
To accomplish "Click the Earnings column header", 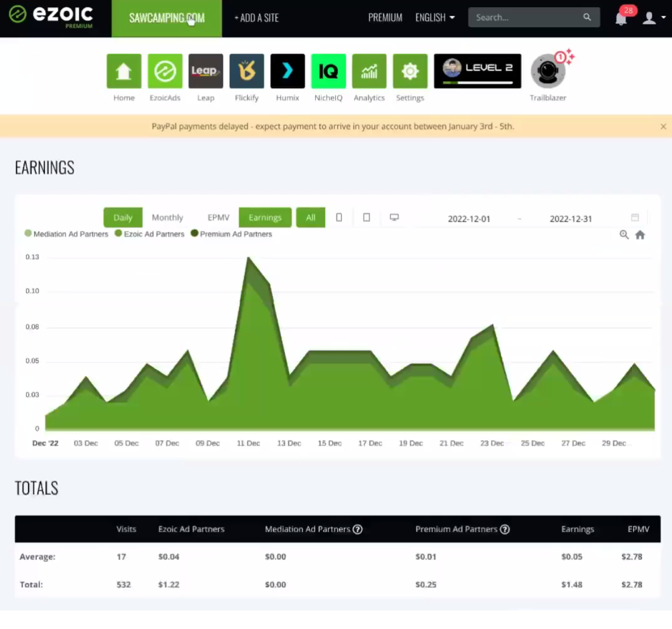I will [x=577, y=529].
